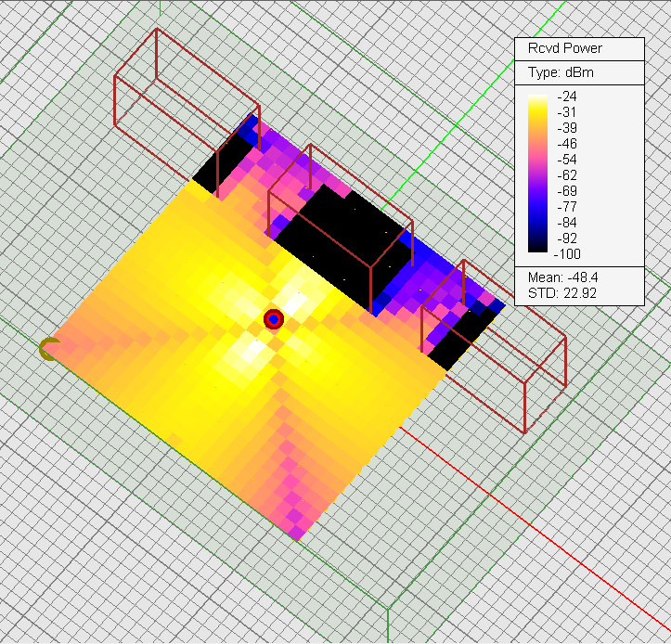Select the -24 value in legend
The height and width of the screenshot is (644, 671).
click(567, 96)
